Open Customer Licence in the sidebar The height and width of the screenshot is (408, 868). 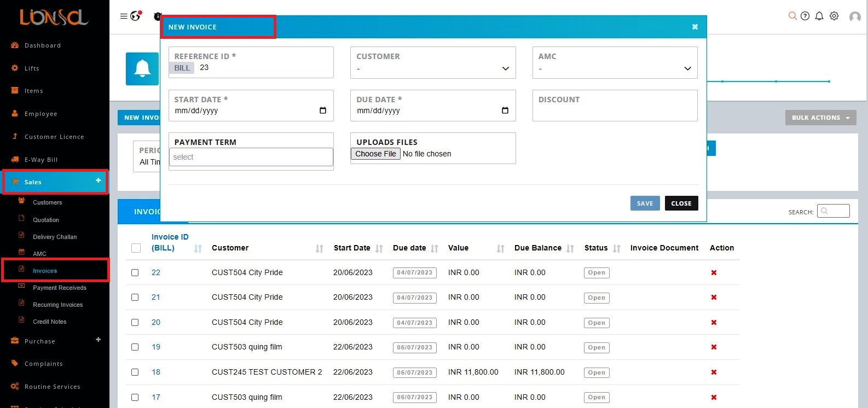(x=54, y=137)
